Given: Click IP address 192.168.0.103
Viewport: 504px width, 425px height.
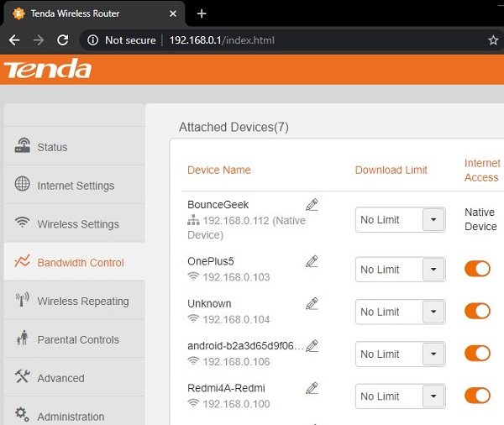Looking at the screenshot, I should click(x=236, y=277).
